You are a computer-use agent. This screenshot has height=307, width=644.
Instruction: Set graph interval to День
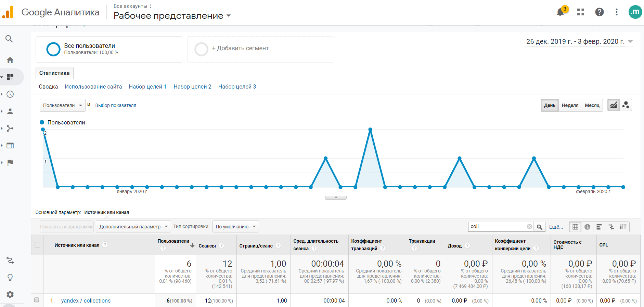(x=550, y=105)
